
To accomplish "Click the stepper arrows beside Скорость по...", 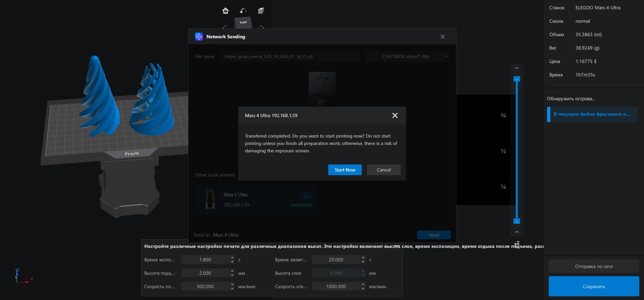I will (x=232, y=287).
